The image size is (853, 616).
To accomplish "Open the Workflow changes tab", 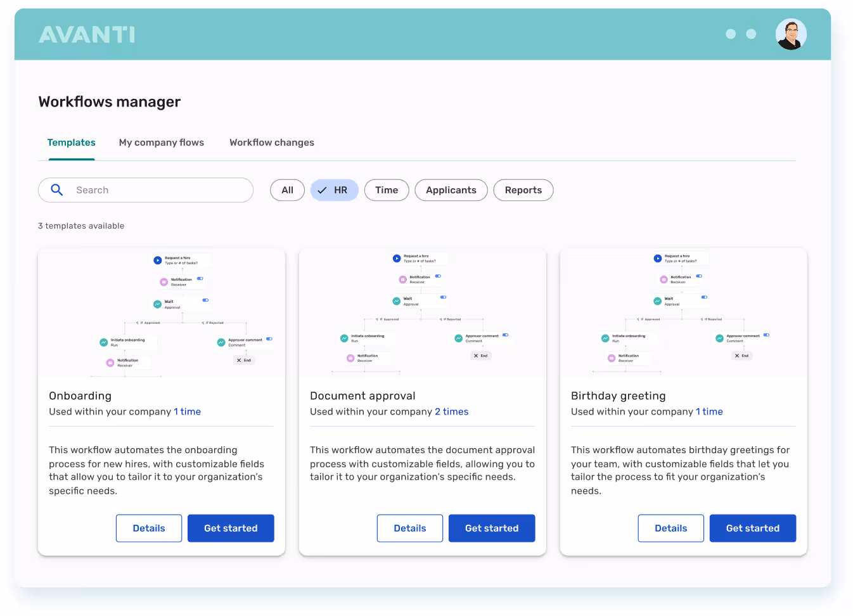I will pos(271,143).
